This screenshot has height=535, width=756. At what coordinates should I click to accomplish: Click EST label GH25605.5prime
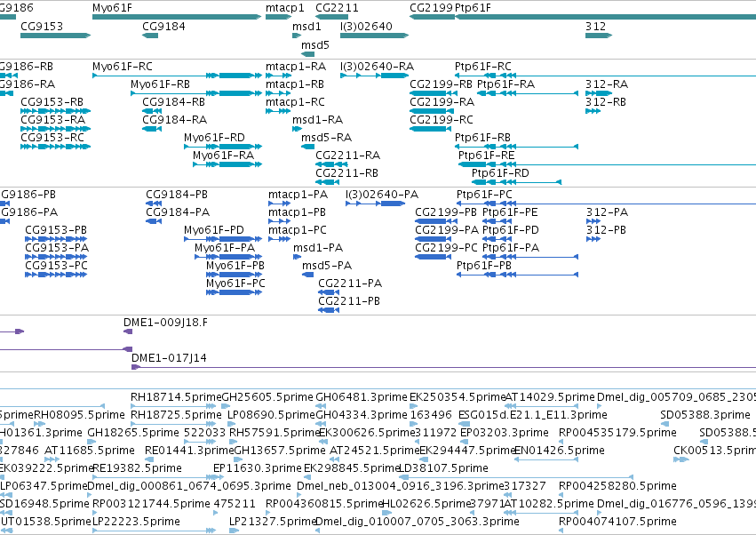point(267,397)
